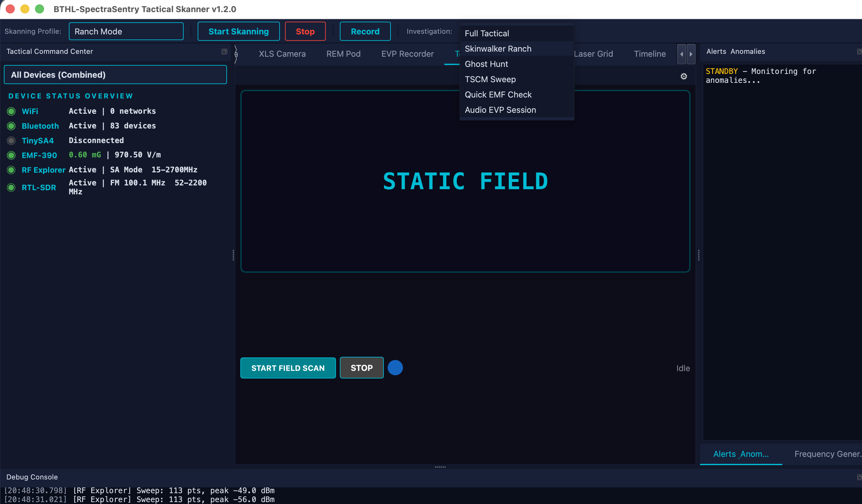This screenshot has height=504, width=862.
Task: Click the Alerts Anomalies panel title
Action: tap(735, 52)
